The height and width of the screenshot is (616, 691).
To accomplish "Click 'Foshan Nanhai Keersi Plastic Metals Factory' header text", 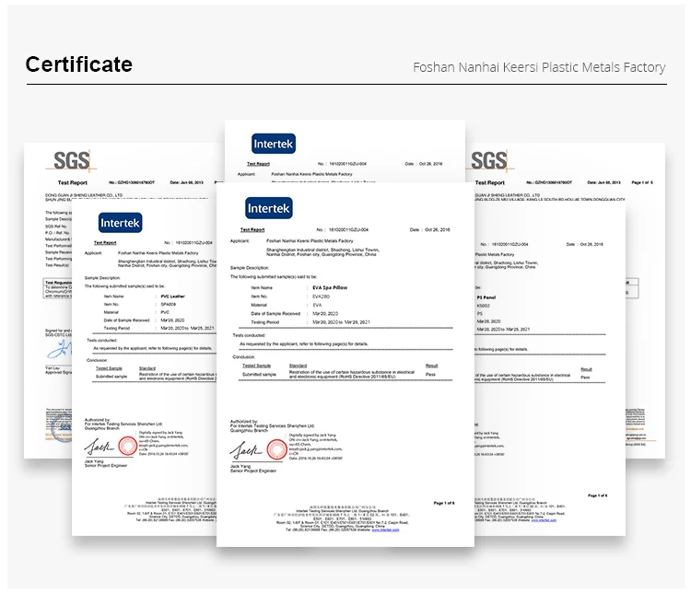I will coord(539,67).
